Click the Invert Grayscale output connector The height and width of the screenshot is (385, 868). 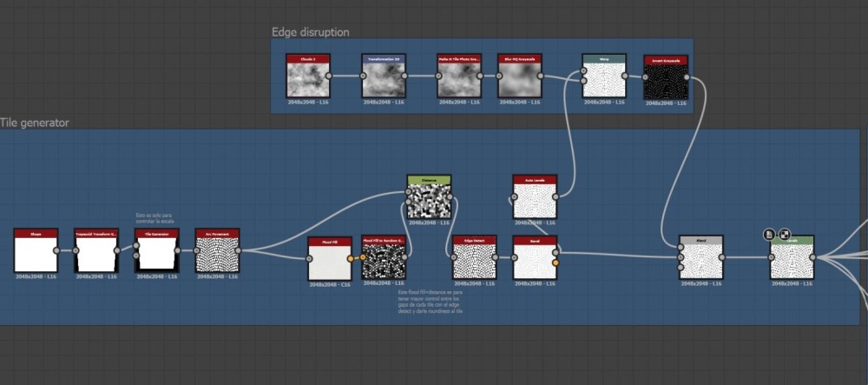[687, 77]
